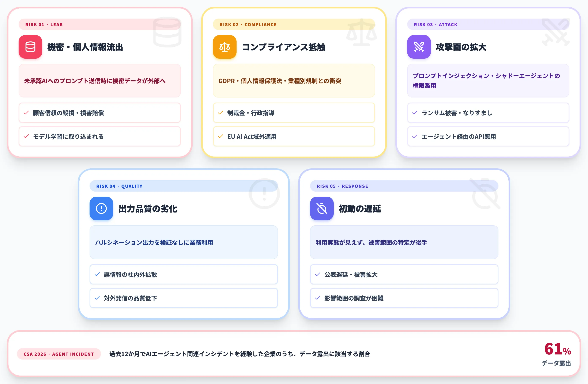Click the text 利用実態が見えず、被害範囲の特定が後手
This screenshot has height=384, width=588.
coord(371,243)
